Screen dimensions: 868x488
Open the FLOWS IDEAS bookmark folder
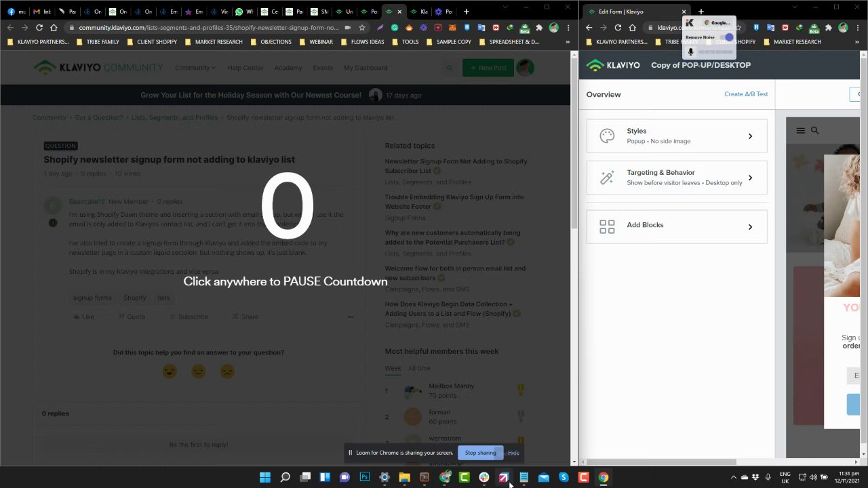pos(361,42)
